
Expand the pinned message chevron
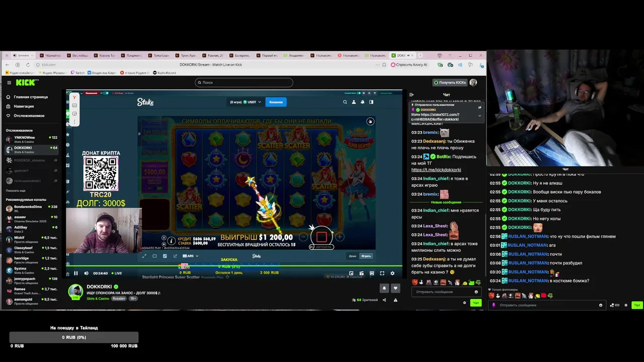479,116
